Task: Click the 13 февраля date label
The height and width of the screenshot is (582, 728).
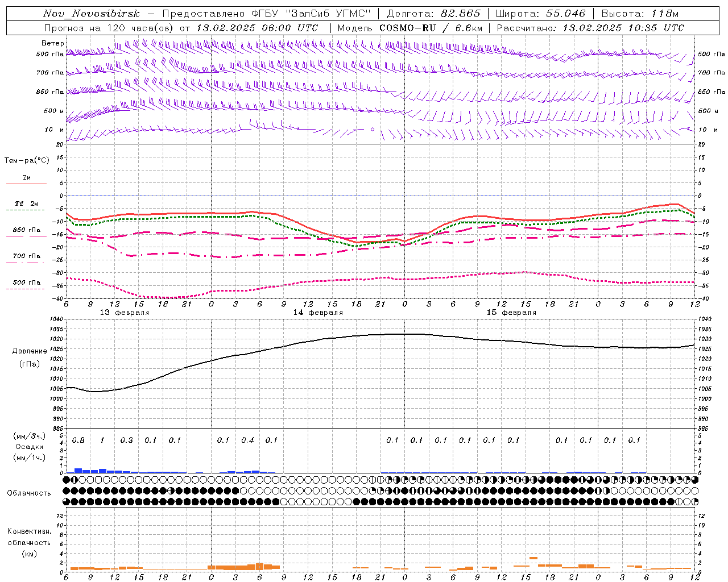Action: tap(125, 313)
